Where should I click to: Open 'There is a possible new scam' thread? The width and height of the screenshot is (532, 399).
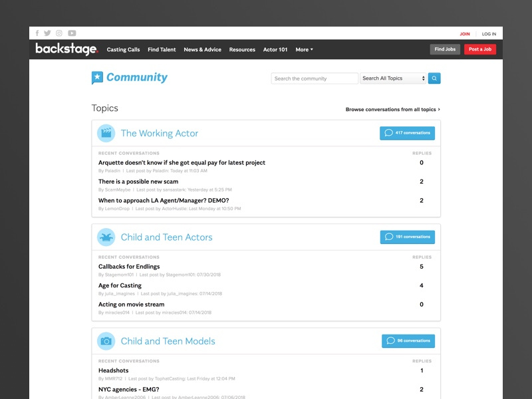tap(138, 182)
